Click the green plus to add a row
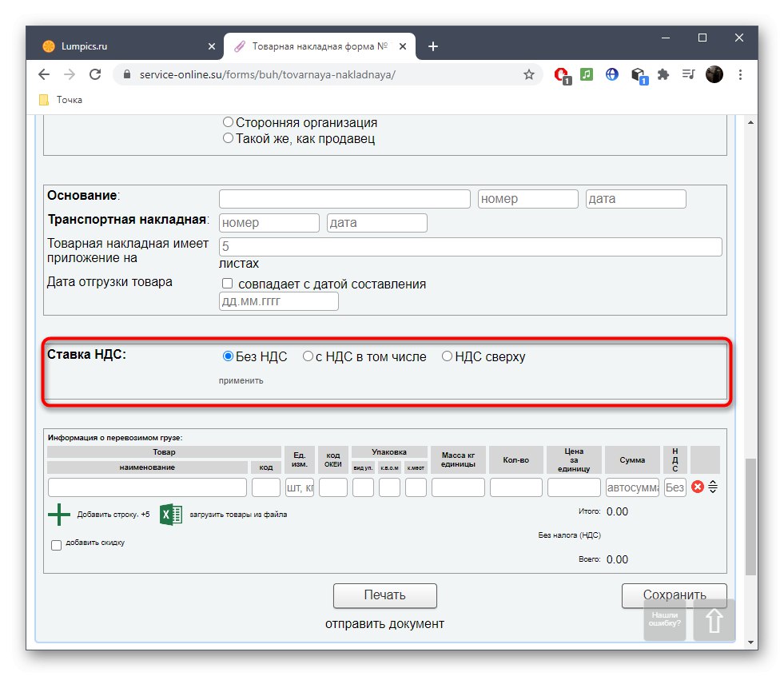Image resolution: width=784 pixels, height=676 pixels. click(x=60, y=515)
